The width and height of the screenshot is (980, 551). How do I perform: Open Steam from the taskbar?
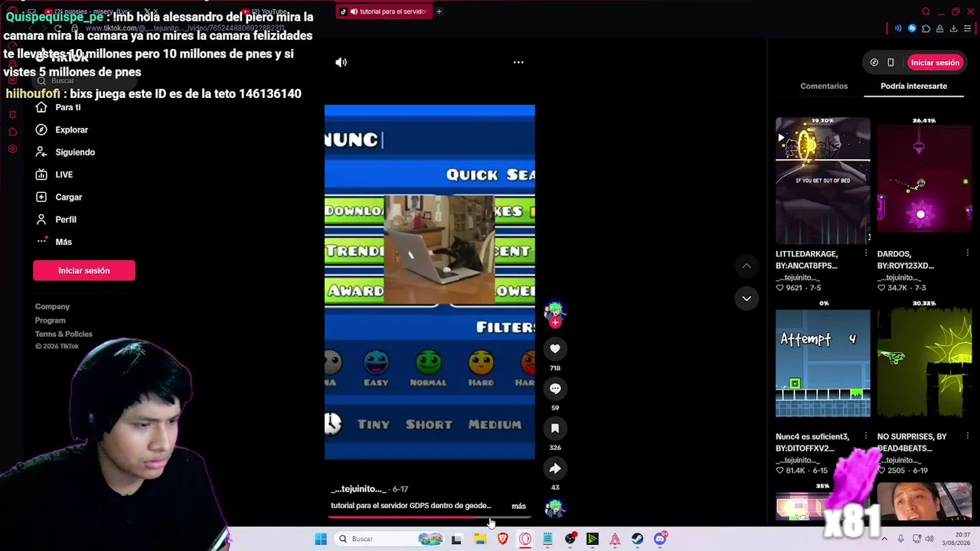coord(637,539)
